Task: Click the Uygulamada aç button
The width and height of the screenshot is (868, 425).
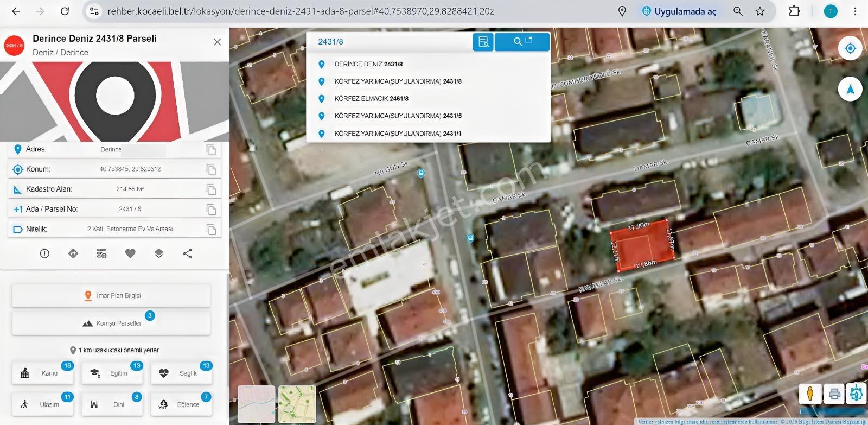Action: (x=679, y=11)
